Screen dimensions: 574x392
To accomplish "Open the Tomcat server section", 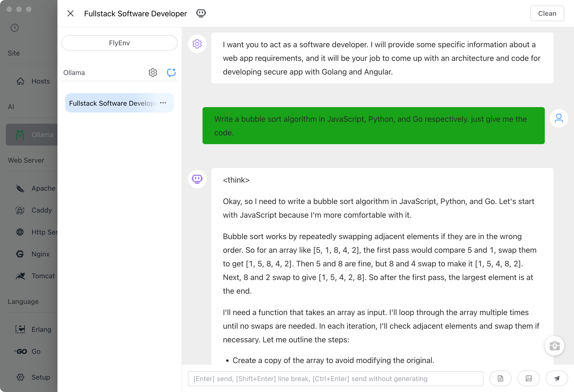I will [20, 276].
